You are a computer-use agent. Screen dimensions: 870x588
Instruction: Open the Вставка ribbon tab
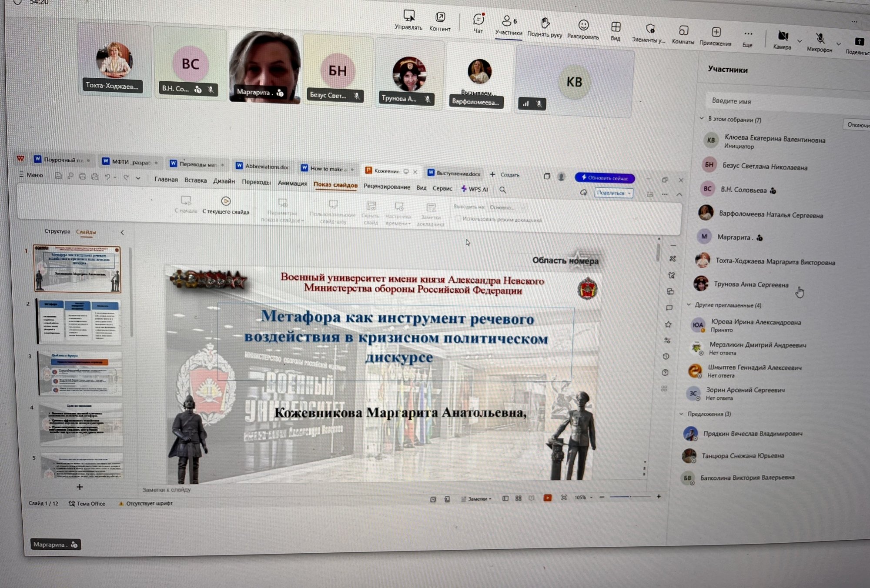pyautogui.click(x=195, y=180)
